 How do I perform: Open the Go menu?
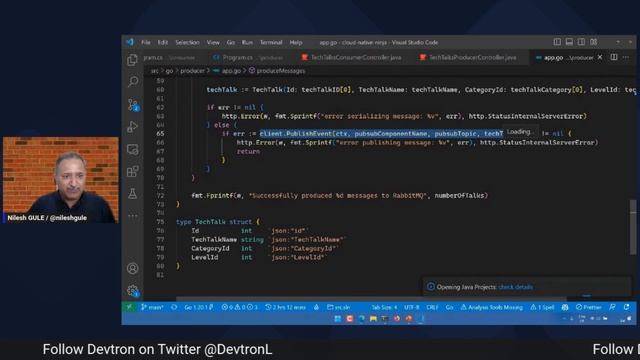point(231,42)
